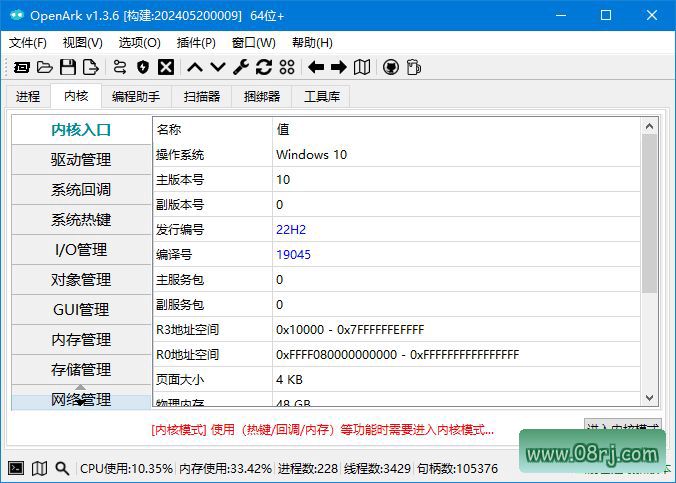Switch to the 扫描器 tab
This screenshot has width=676, height=483.
coord(202,96)
